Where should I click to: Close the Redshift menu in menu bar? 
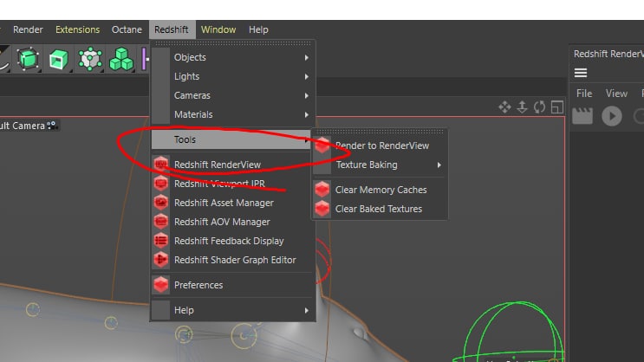tap(172, 29)
